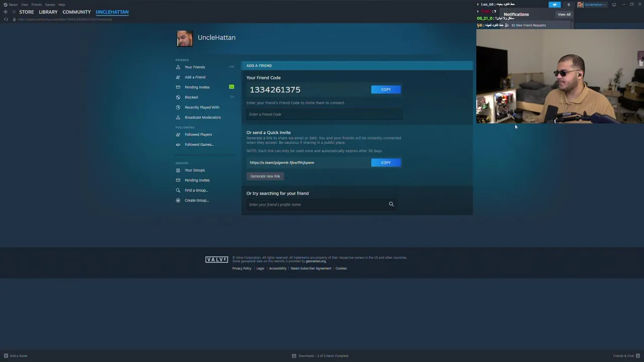Switch to the COMMUNITY tab
Screen dimensions: 644x362
coord(76,12)
